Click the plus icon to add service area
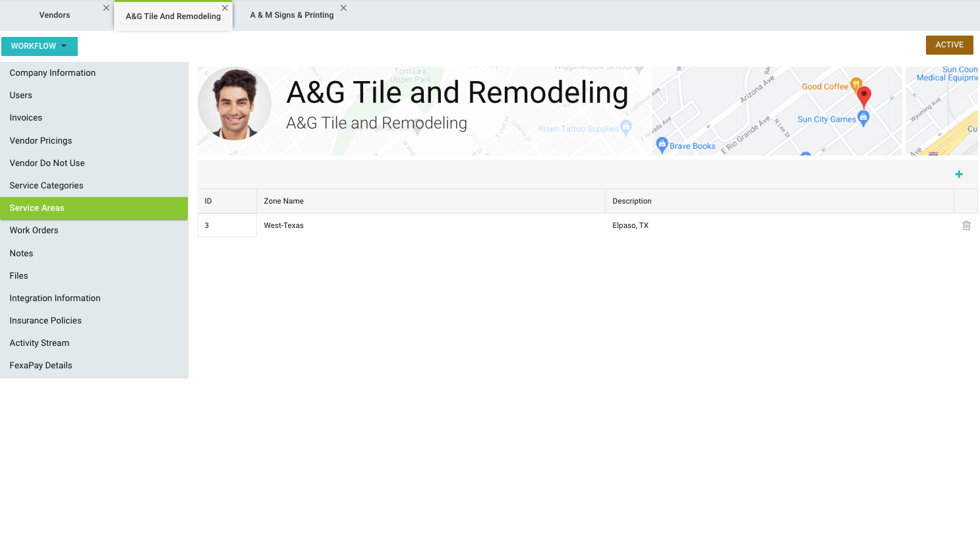Image resolution: width=980 pixels, height=537 pixels. click(x=959, y=175)
